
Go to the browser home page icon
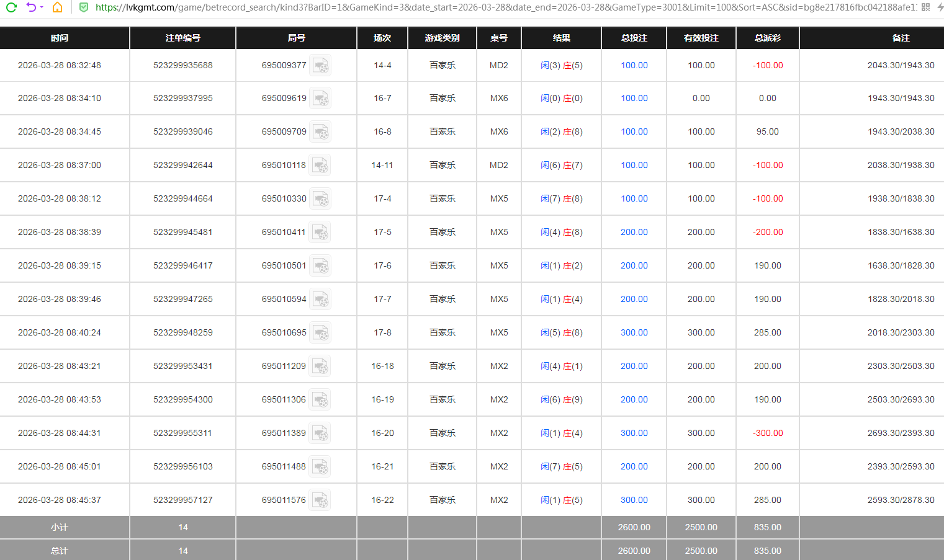57,7
